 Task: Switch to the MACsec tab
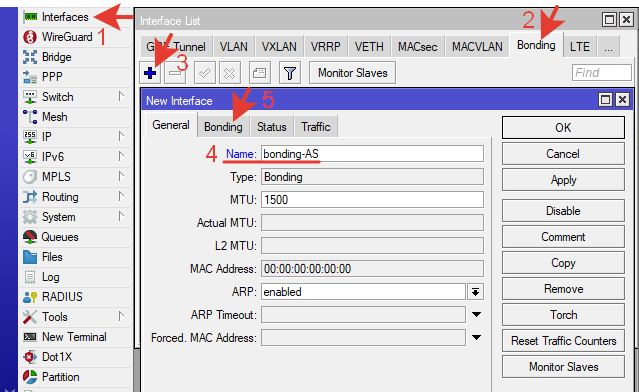coord(418,46)
